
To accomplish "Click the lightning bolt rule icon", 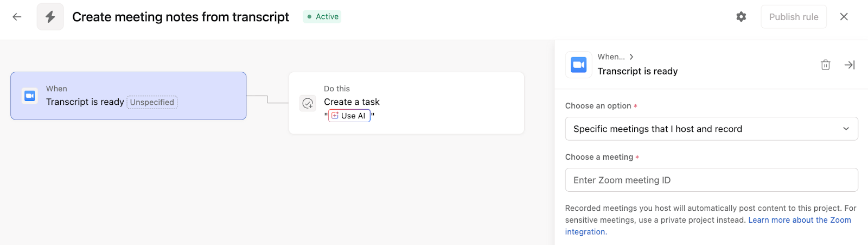I will click(50, 17).
